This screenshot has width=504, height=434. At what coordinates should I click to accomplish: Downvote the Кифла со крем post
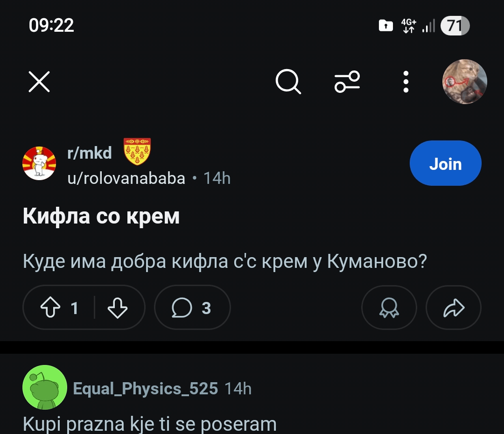pyautogui.click(x=117, y=308)
